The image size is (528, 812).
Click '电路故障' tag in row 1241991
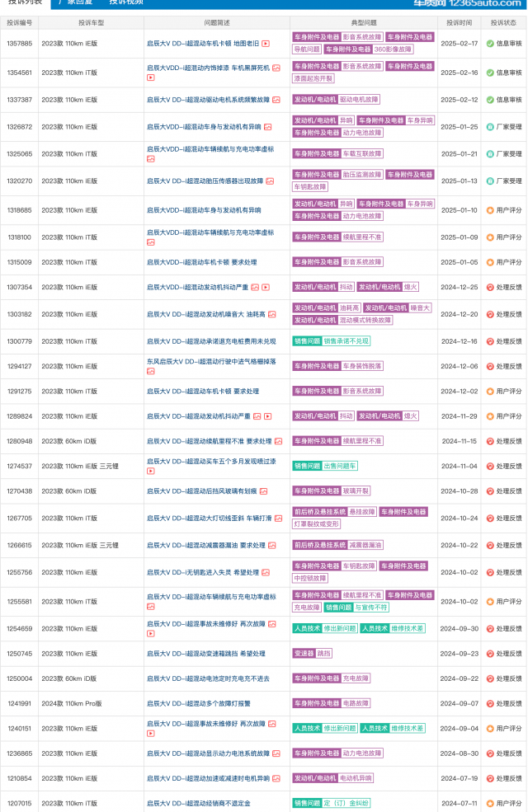pyautogui.click(x=356, y=704)
